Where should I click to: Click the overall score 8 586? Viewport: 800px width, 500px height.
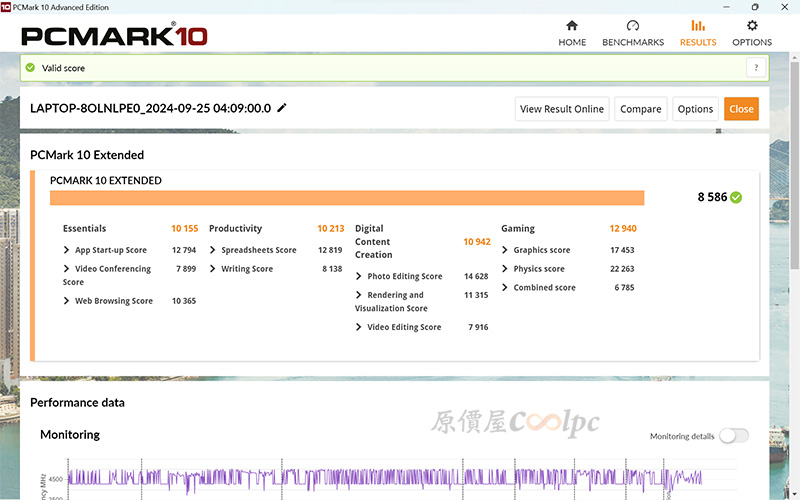point(712,197)
